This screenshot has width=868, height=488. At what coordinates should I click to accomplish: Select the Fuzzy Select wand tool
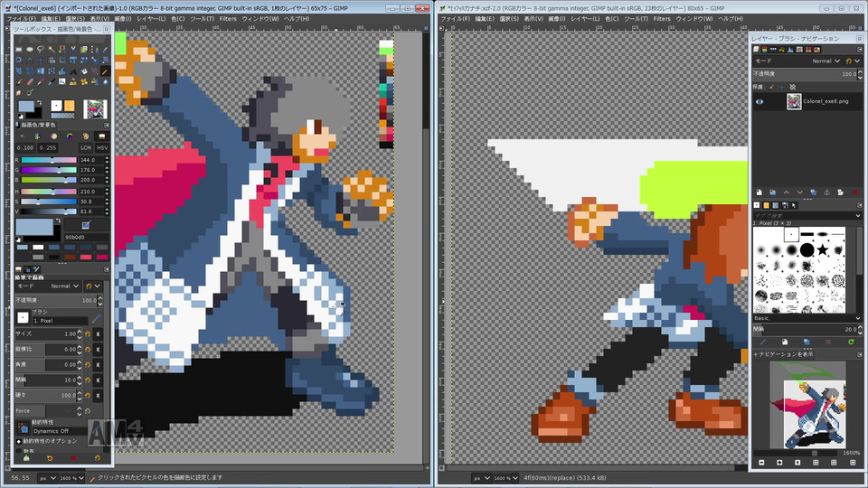[x=52, y=49]
